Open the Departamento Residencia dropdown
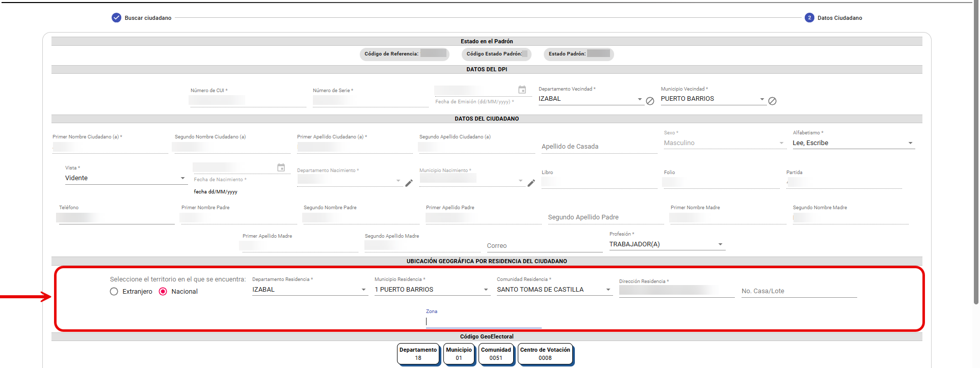 [309, 290]
